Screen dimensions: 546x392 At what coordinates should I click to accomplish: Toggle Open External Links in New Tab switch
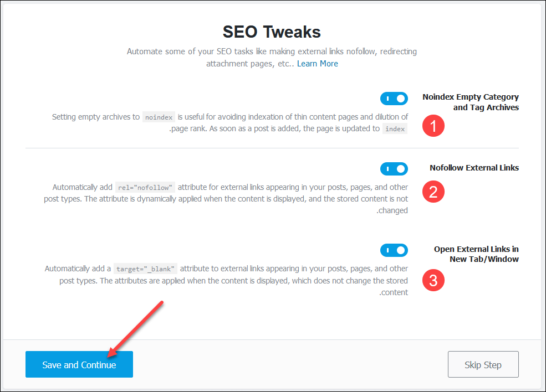click(394, 250)
